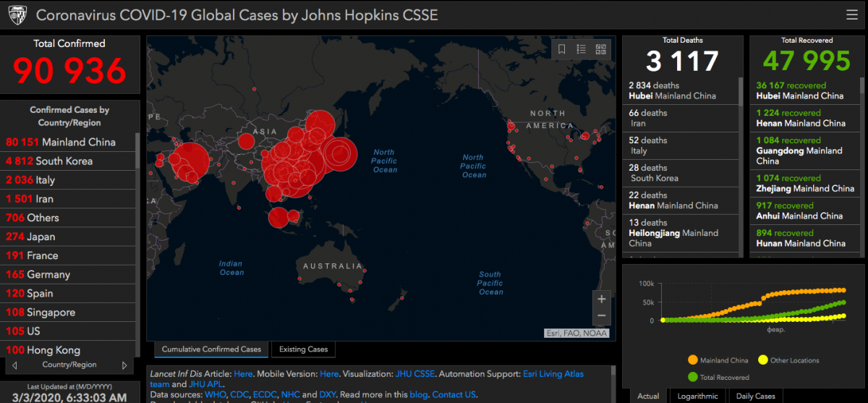
Task: Select 2 036 Italy row
Action: coord(69,179)
